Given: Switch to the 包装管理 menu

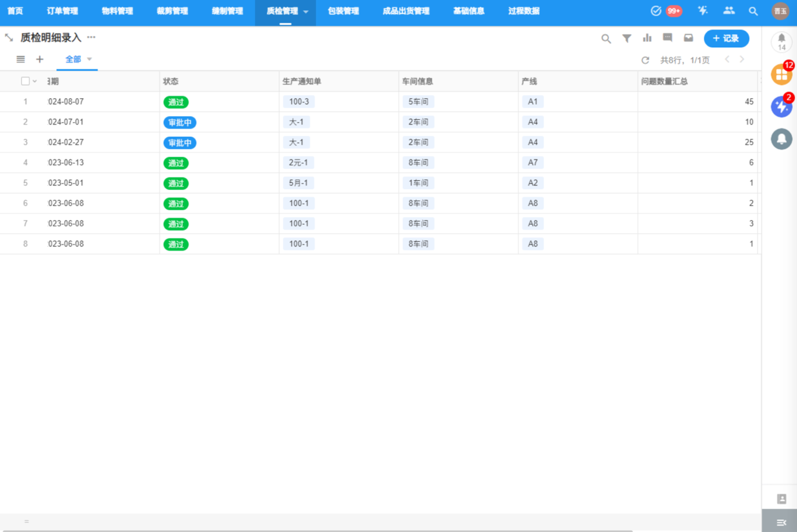Looking at the screenshot, I should pos(343,11).
